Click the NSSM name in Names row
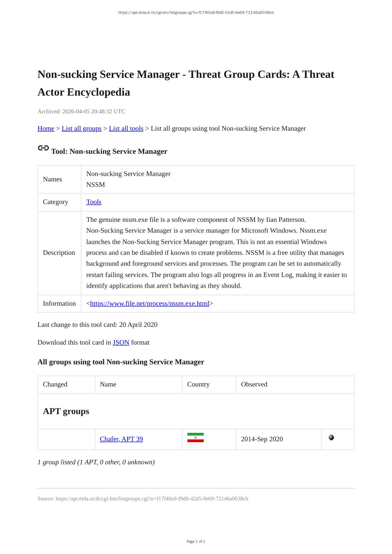The width and height of the screenshot is (392, 554). pyautogui.click(x=95, y=185)
